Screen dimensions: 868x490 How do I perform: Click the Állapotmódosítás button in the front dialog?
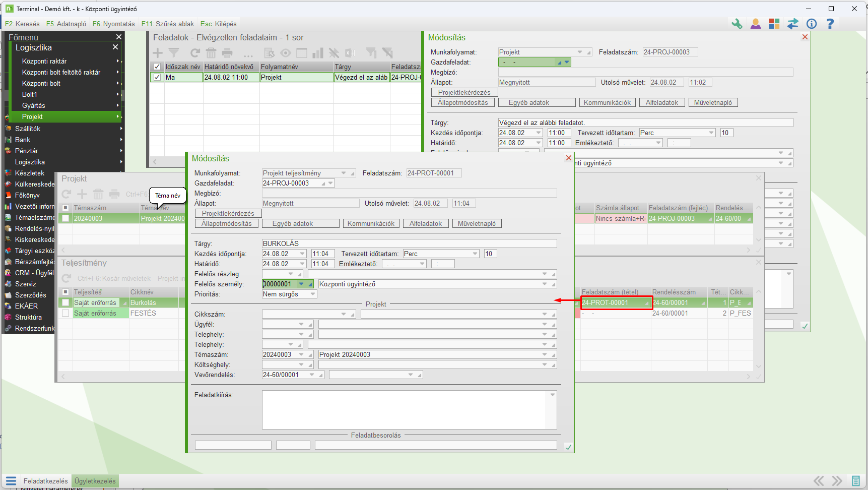[227, 223]
